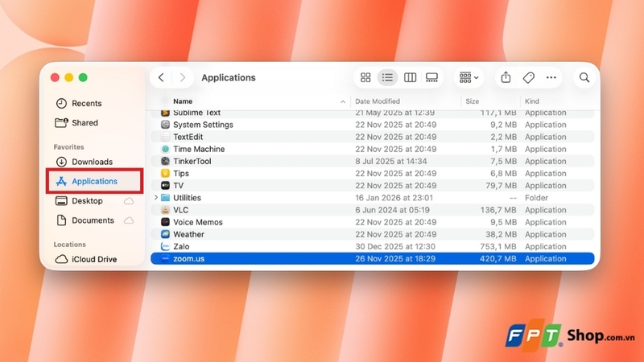Screen dimensions: 644x362
Task: Click the Share toolbar button
Action: [x=506, y=77]
